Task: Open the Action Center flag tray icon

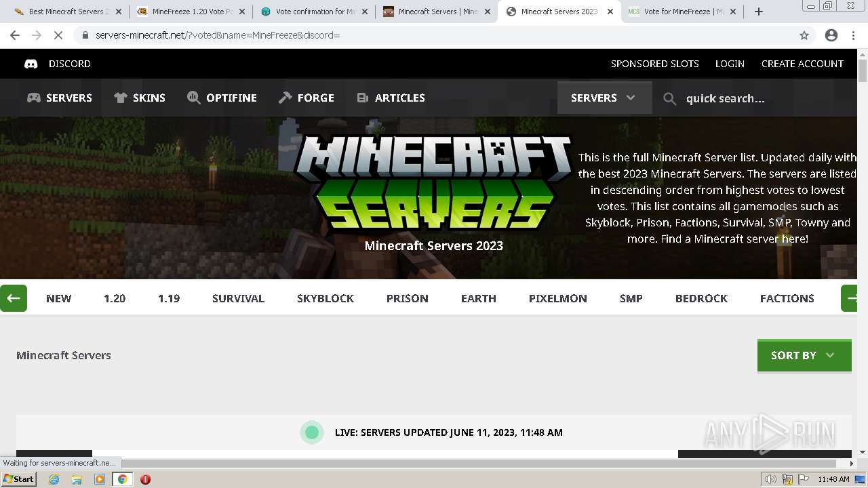Action: [x=804, y=479]
